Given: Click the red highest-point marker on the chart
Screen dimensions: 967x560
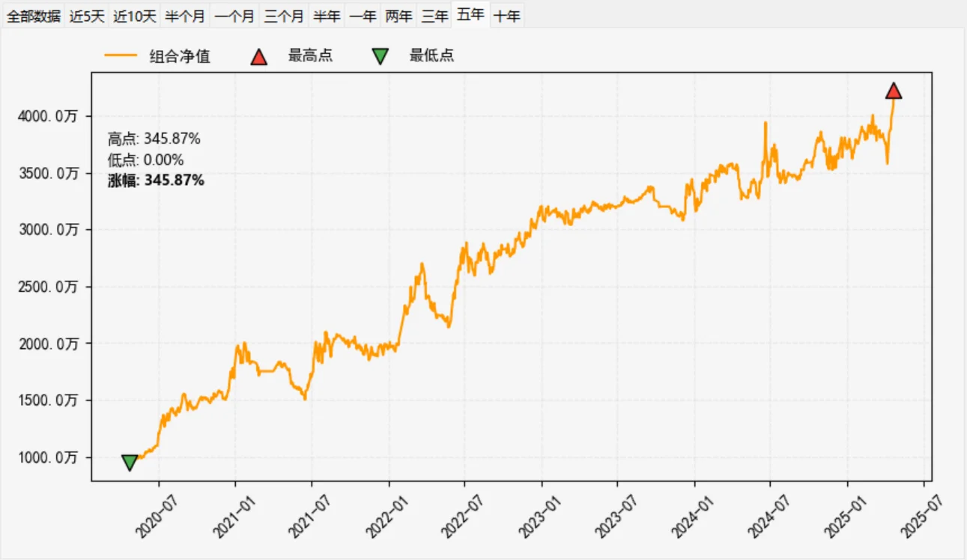Looking at the screenshot, I should pyautogui.click(x=894, y=91).
